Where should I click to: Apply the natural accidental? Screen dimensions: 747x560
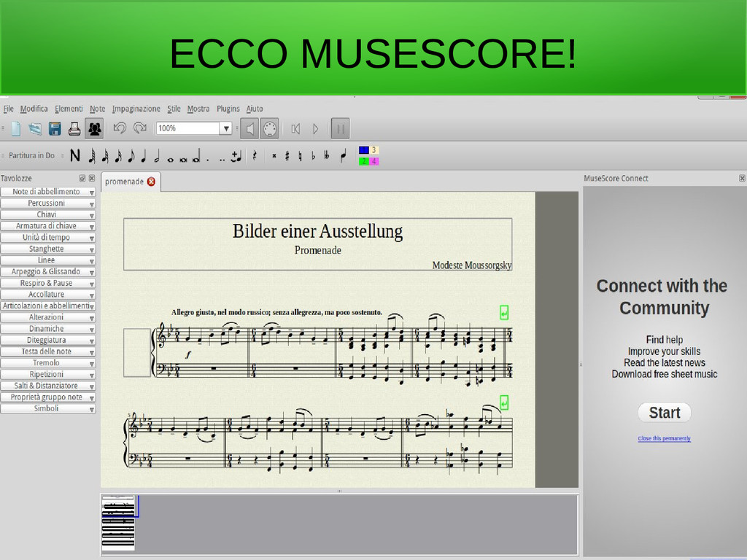[300, 156]
